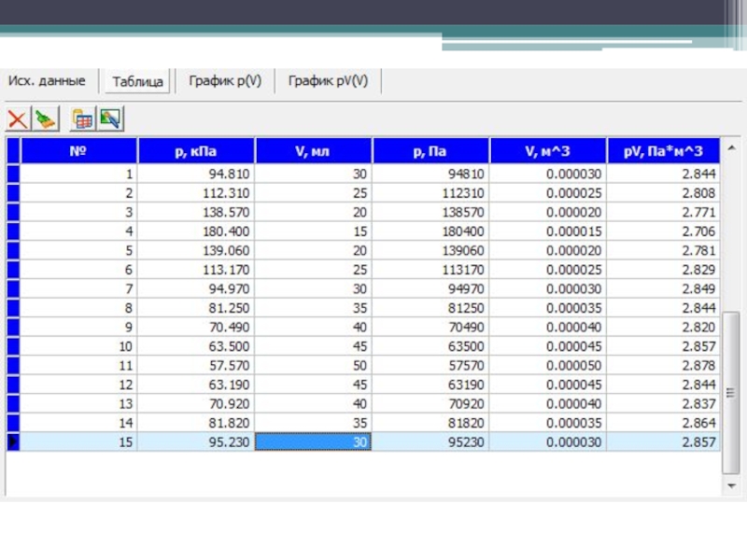
Task: Click the picture export toolbar icon
Action: (111, 119)
